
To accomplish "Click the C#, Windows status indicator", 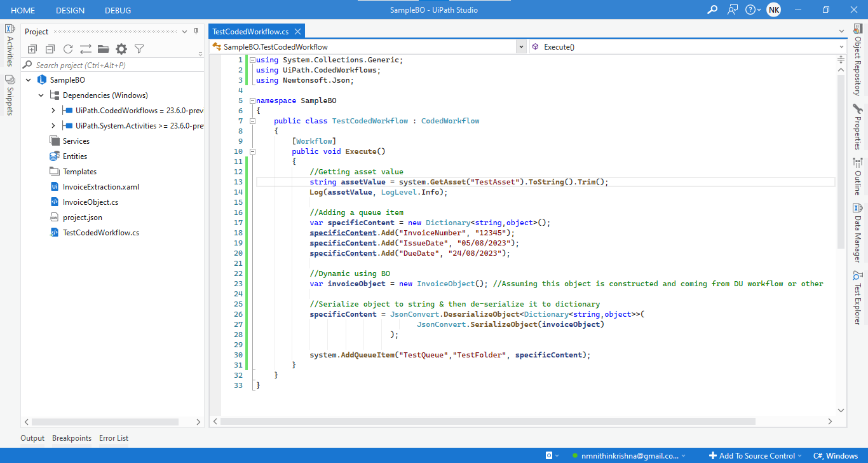I will [835, 455].
